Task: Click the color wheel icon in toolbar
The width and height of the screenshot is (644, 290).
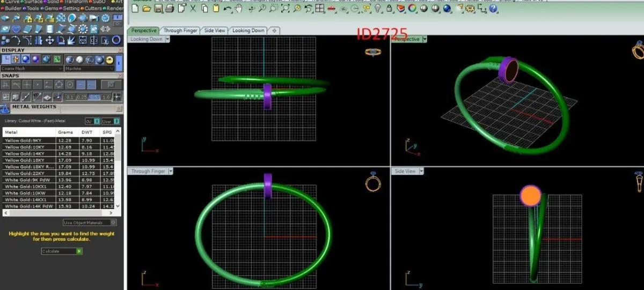Action: tap(412, 8)
